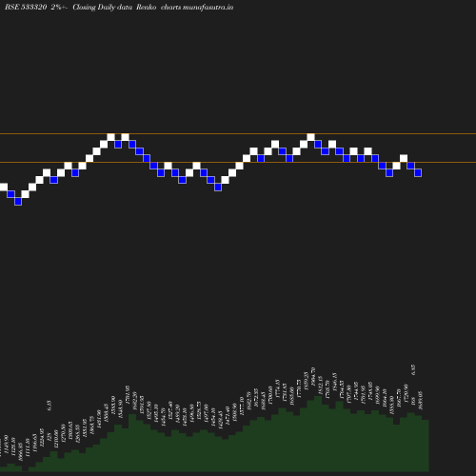
Task: Click the rightmost blue Renko brick
Action: (x=418, y=173)
